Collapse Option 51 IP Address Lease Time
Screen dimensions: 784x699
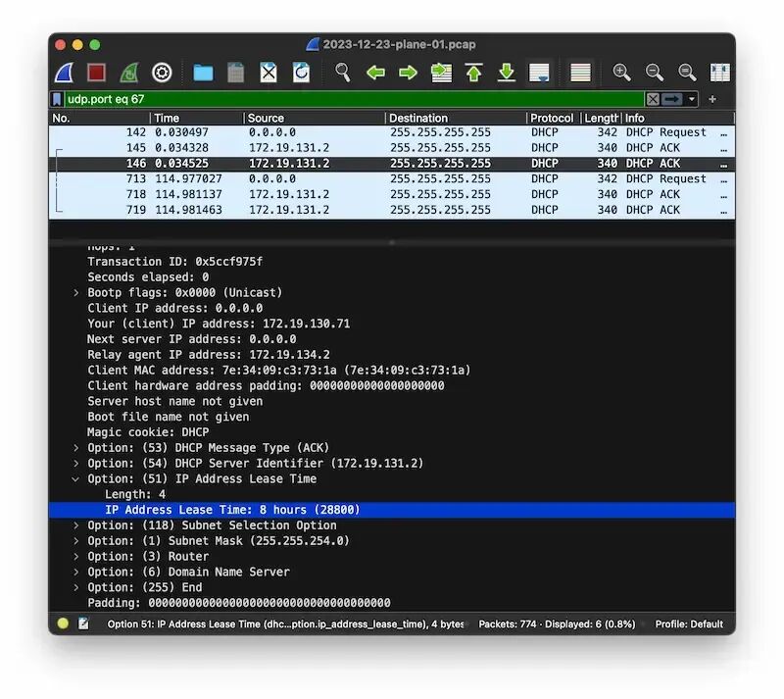(x=75, y=478)
